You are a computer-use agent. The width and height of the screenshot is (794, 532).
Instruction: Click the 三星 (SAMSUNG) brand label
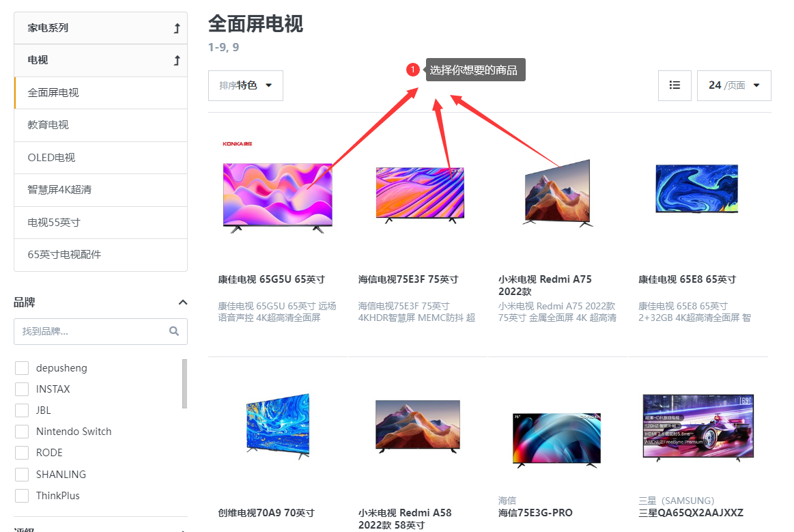point(676,501)
